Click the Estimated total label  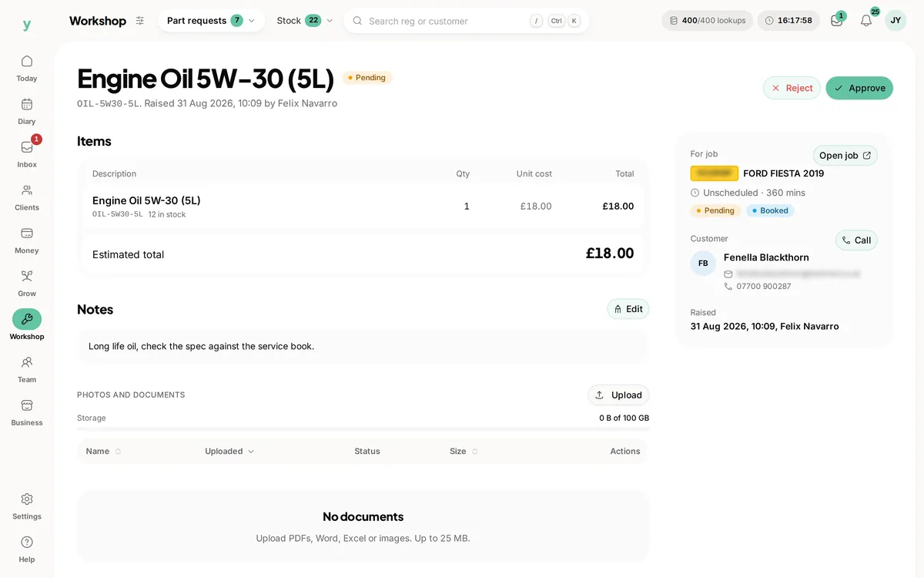[128, 255]
